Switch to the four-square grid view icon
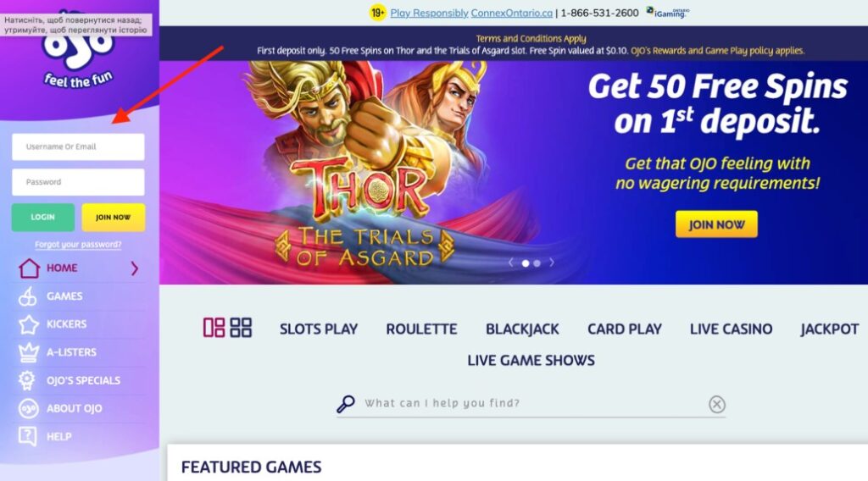868x481 pixels. tap(241, 328)
